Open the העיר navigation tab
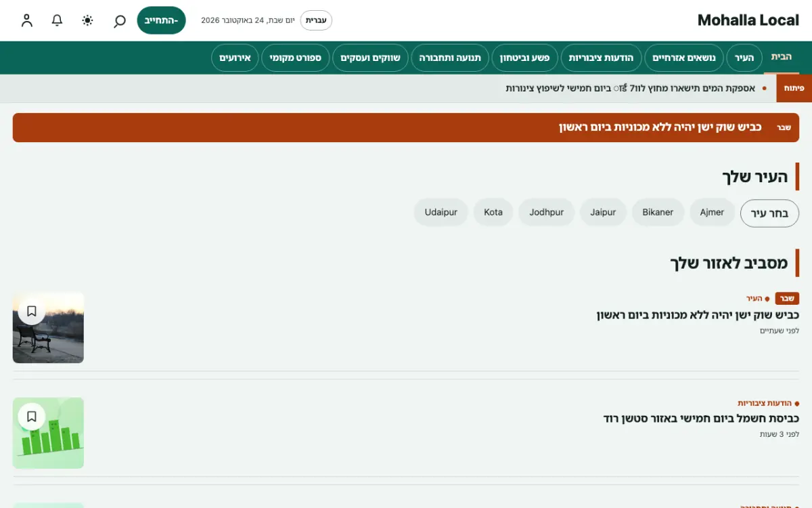Viewport: 812px width, 508px height. click(x=744, y=58)
